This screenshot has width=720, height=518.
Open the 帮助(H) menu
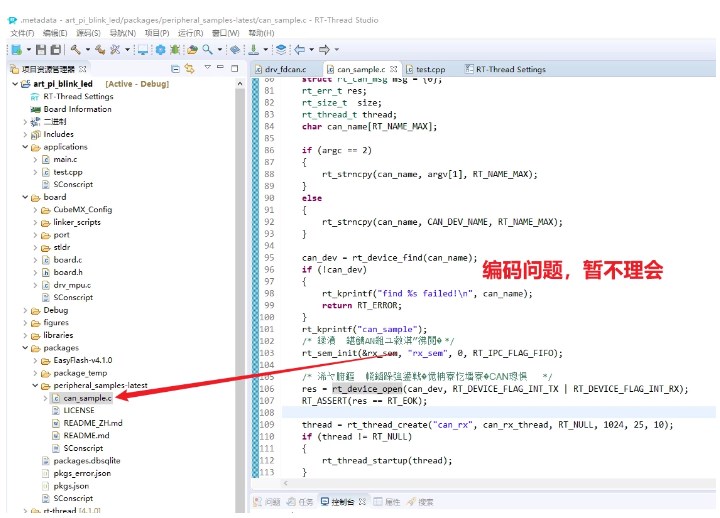pyautogui.click(x=261, y=33)
